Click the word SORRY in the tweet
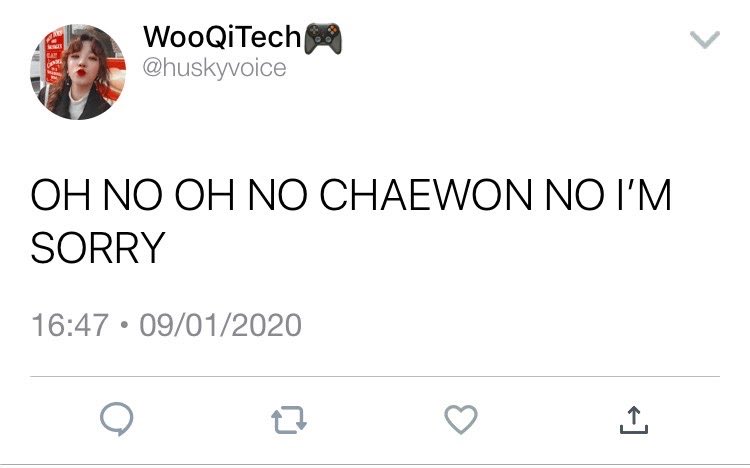 [98, 247]
